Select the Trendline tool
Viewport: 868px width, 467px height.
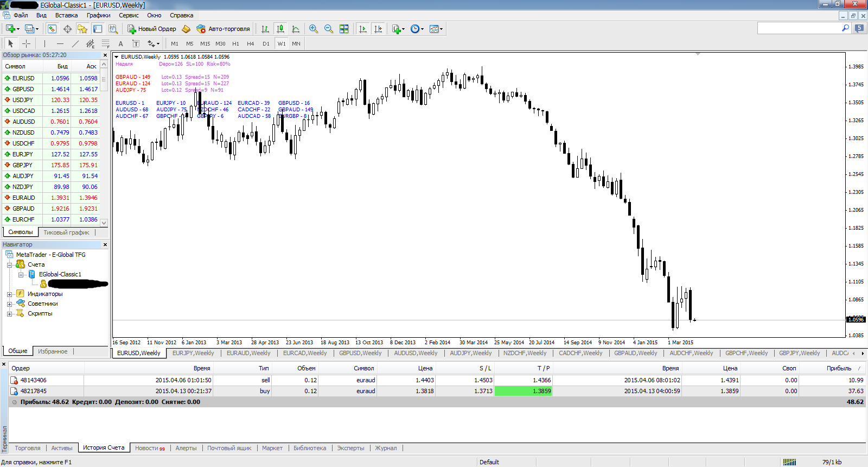[x=75, y=43]
